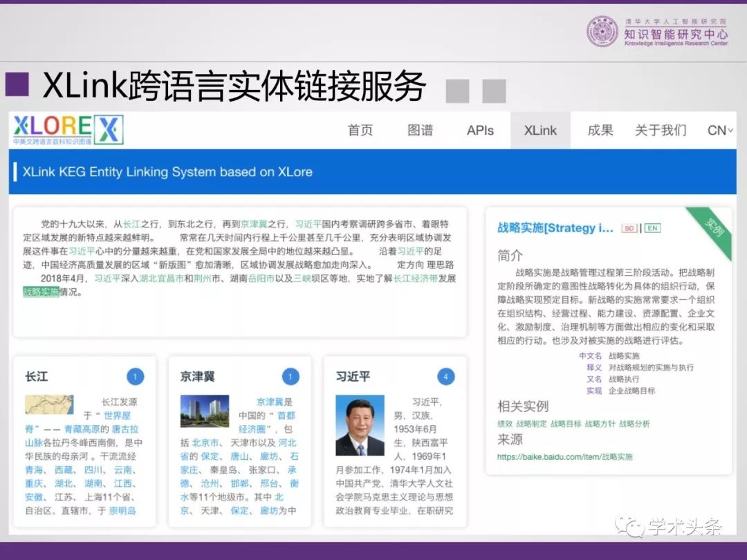
Task: Click highlighted 战略实施 entity in text
Action: point(41,292)
